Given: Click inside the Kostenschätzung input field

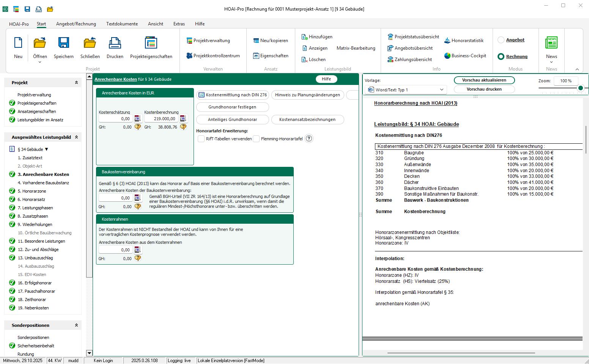Looking at the screenshot, I should [x=115, y=118].
